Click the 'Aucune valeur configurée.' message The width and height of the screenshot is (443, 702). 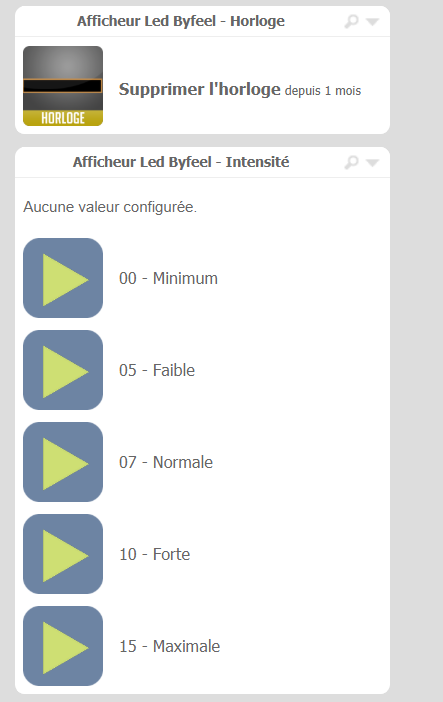(110, 207)
